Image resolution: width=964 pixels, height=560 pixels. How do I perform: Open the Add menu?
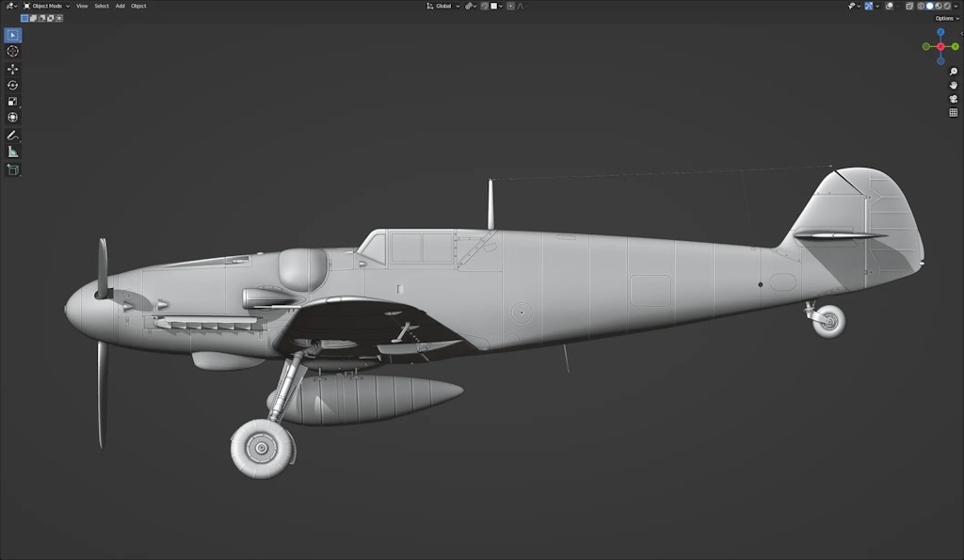pos(120,6)
